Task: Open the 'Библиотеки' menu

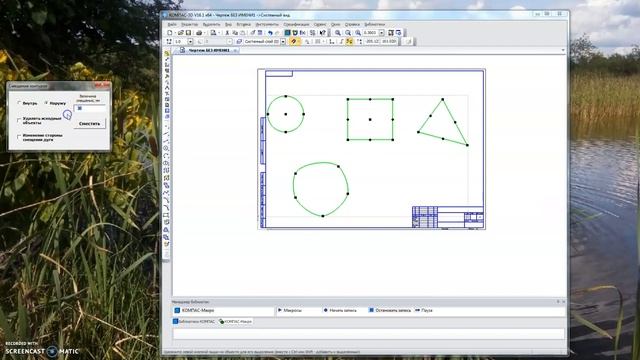Action: point(375,24)
